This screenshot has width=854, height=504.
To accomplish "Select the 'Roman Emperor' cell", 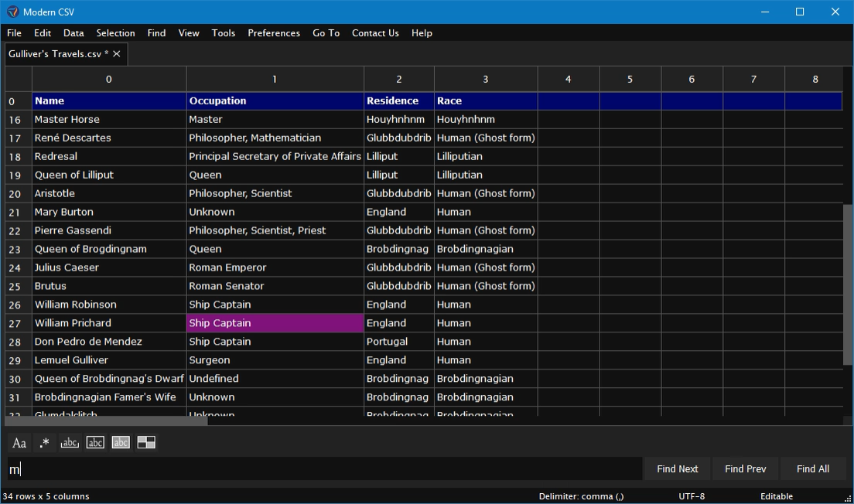I will tap(275, 267).
